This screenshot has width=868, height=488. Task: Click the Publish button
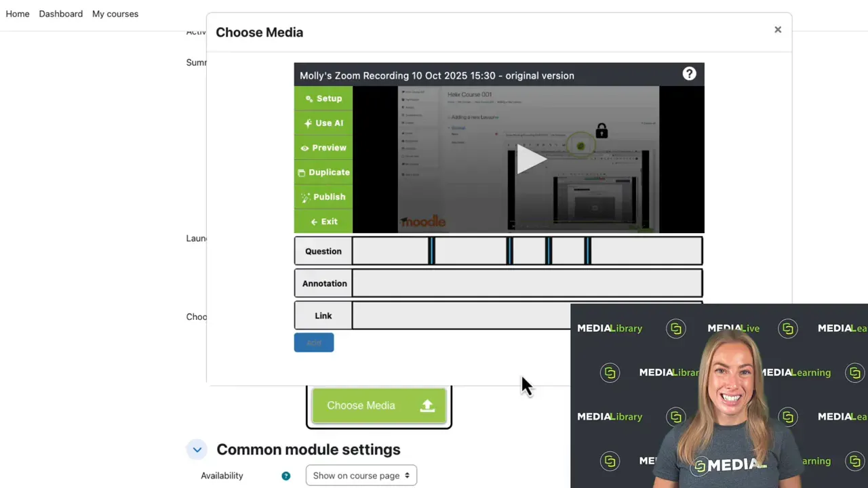(x=323, y=197)
